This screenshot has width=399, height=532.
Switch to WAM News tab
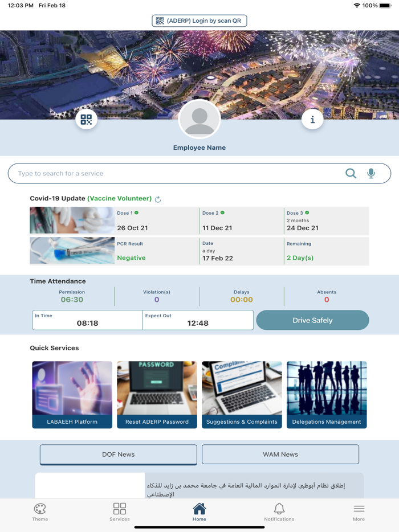point(280,455)
